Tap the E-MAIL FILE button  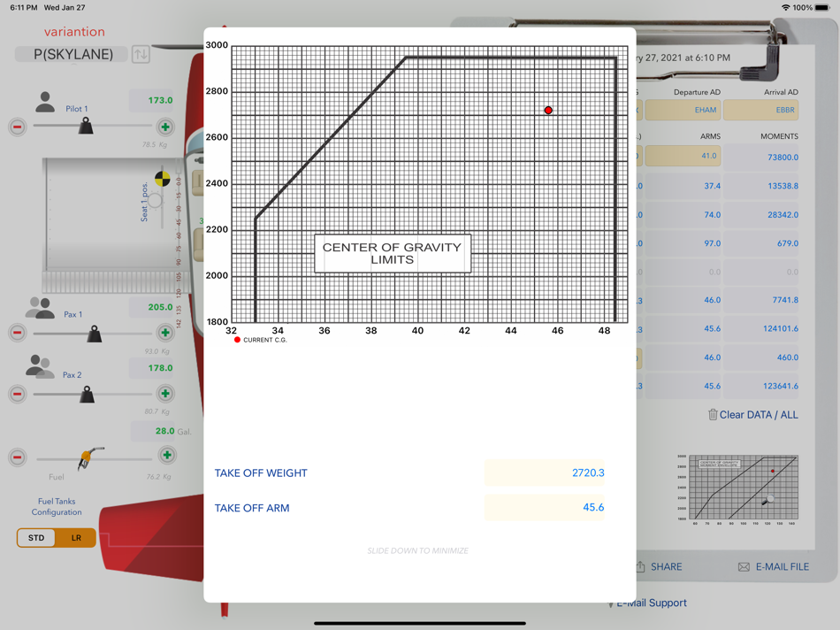click(x=783, y=566)
